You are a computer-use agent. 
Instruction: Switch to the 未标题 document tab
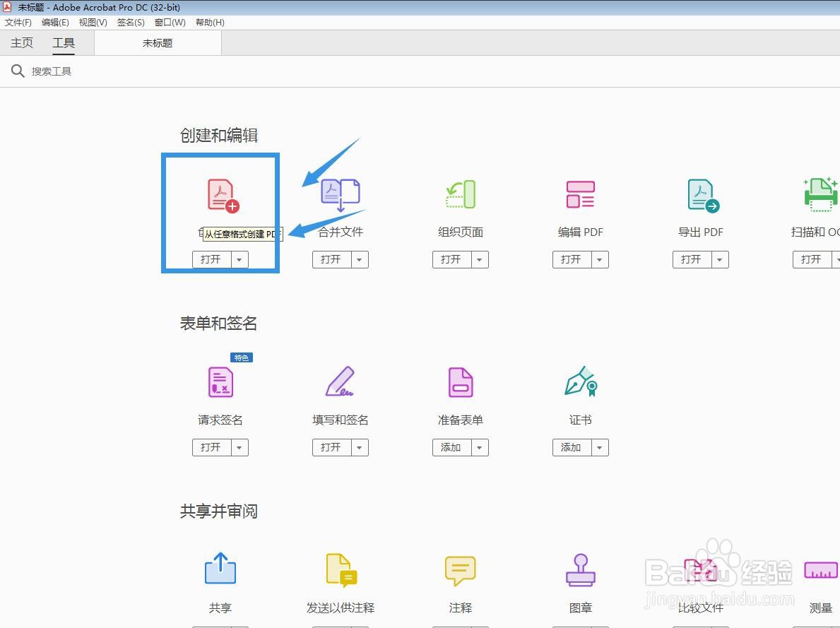(158, 43)
